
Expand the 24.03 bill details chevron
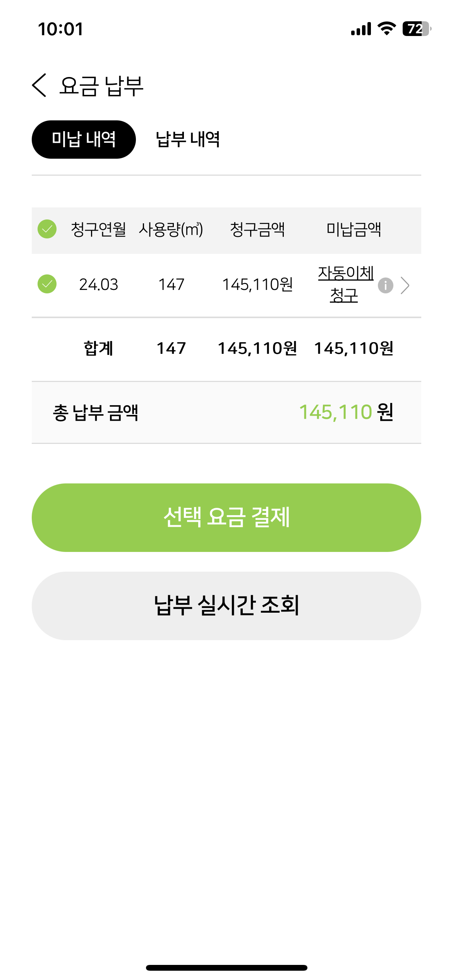coord(405,286)
